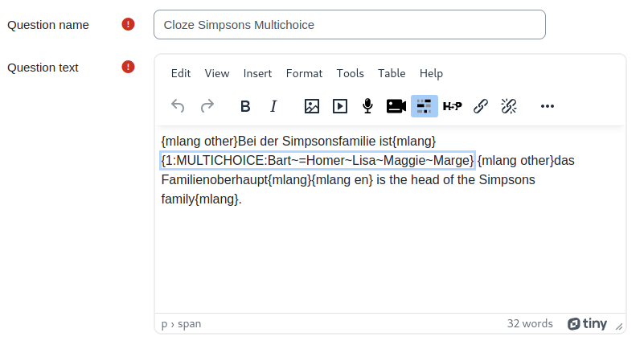Image resolution: width=644 pixels, height=345 pixels.
Task: Open the Insert menu
Action: (x=257, y=73)
